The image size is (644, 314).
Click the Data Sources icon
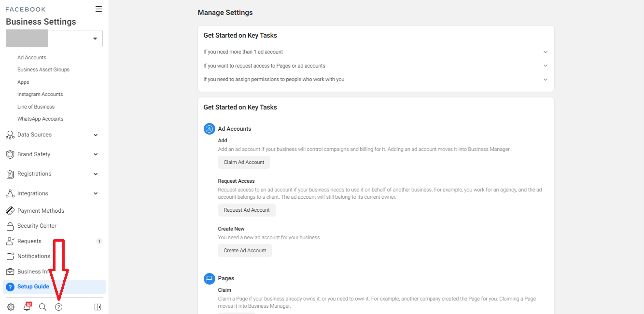point(10,135)
